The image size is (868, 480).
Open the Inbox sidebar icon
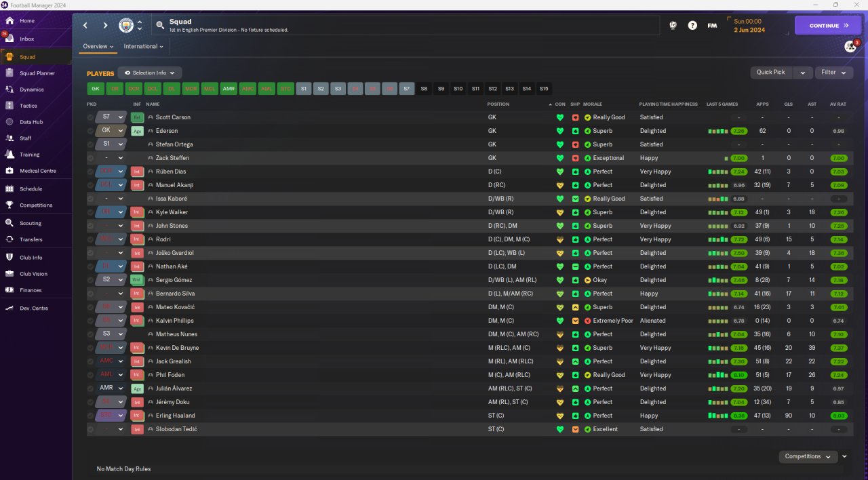pos(9,39)
